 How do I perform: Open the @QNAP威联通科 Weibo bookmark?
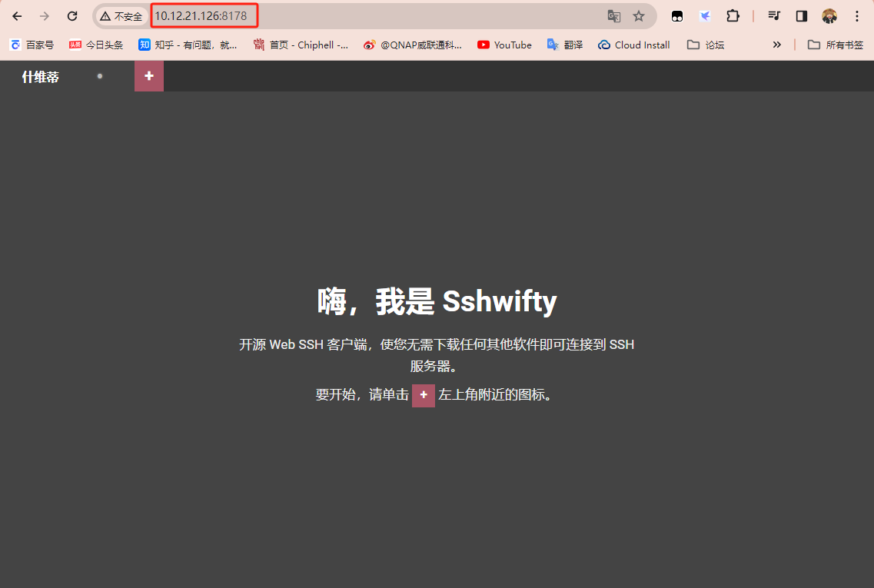click(x=413, y=45)
